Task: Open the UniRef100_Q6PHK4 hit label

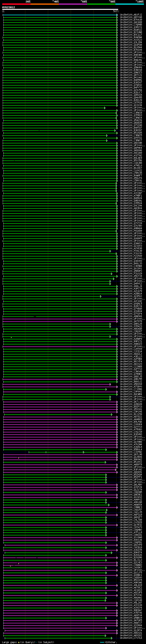Action: point(131,148)
